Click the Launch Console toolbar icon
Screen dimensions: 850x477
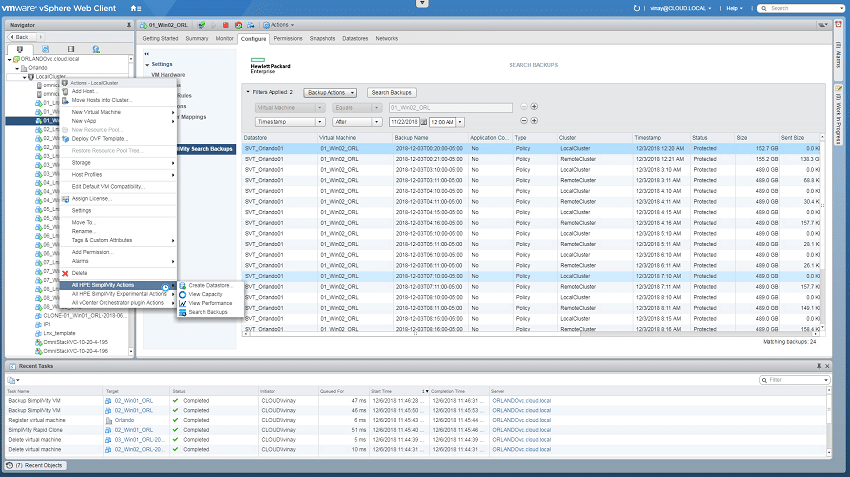coord(201,25)
